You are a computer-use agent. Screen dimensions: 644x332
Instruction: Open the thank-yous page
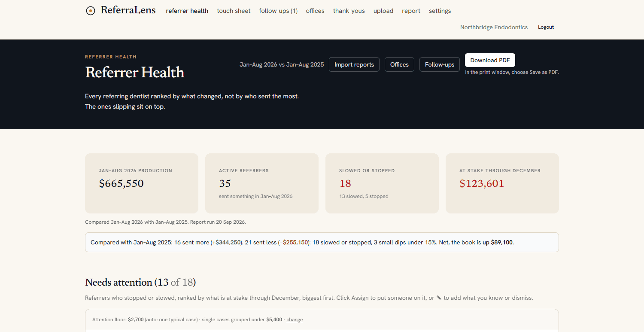349,11
